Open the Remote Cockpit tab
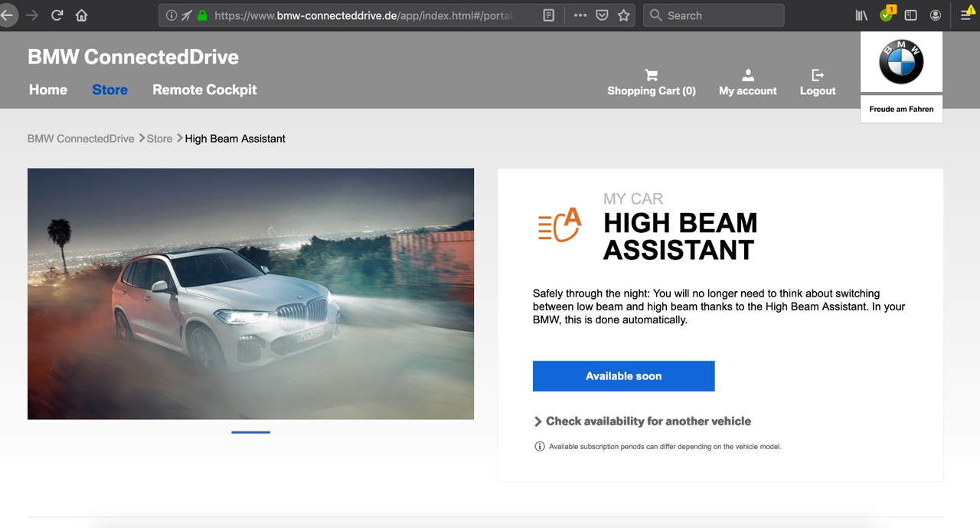 coord(204,90)
